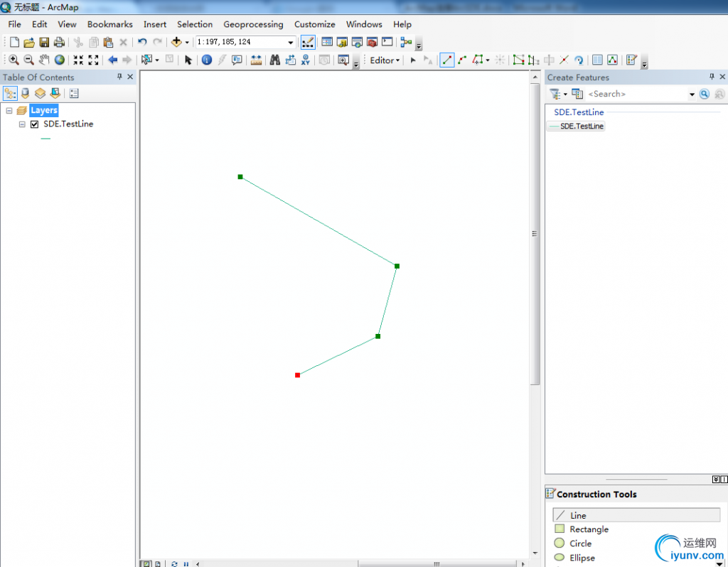This screenshot has width=728, height=567.
Task: Print the current map
Action: 59,42
